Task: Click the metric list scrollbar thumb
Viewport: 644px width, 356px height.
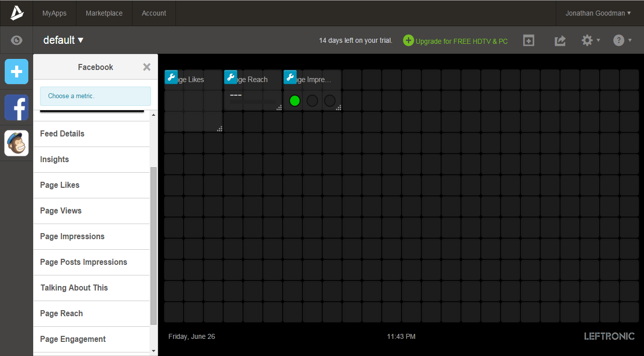Action: pyautogui.click(x=153, y=246)
